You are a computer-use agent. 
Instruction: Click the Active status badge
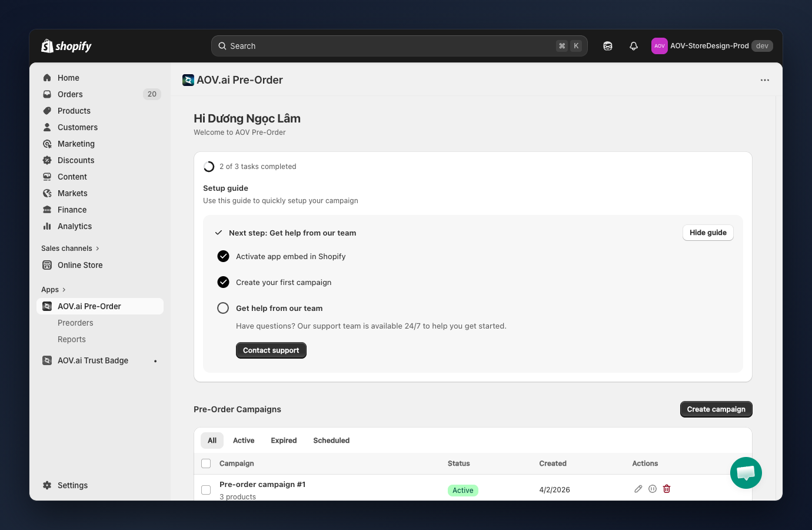coord(463,491)
